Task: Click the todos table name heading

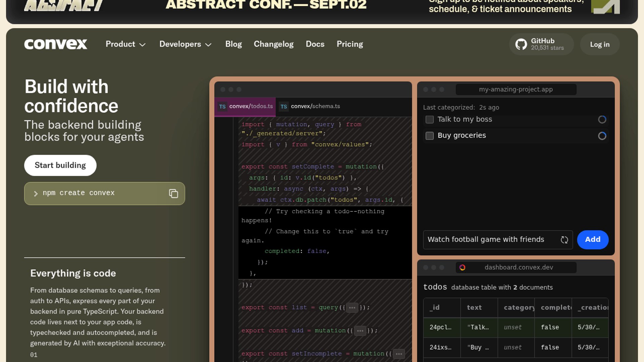Action: [435, 287]
